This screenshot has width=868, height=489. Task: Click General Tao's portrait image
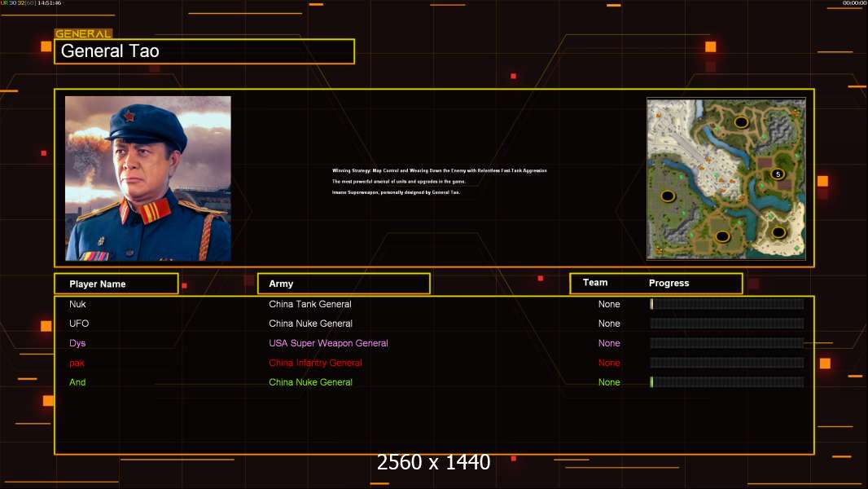click(148, 178)
